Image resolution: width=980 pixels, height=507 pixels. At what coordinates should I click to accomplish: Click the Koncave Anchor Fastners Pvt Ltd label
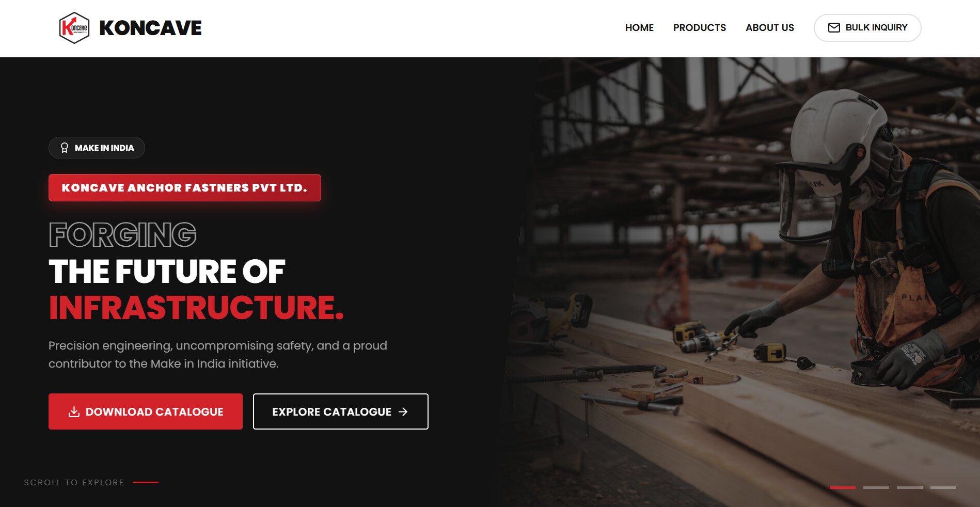(185, 188)
